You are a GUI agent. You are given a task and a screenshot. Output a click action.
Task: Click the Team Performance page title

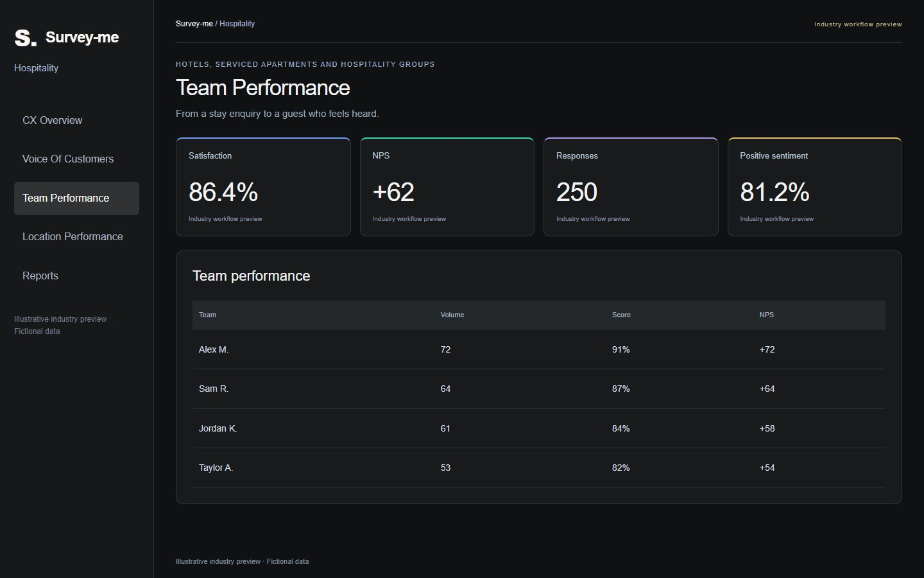[x=263, y=88]
